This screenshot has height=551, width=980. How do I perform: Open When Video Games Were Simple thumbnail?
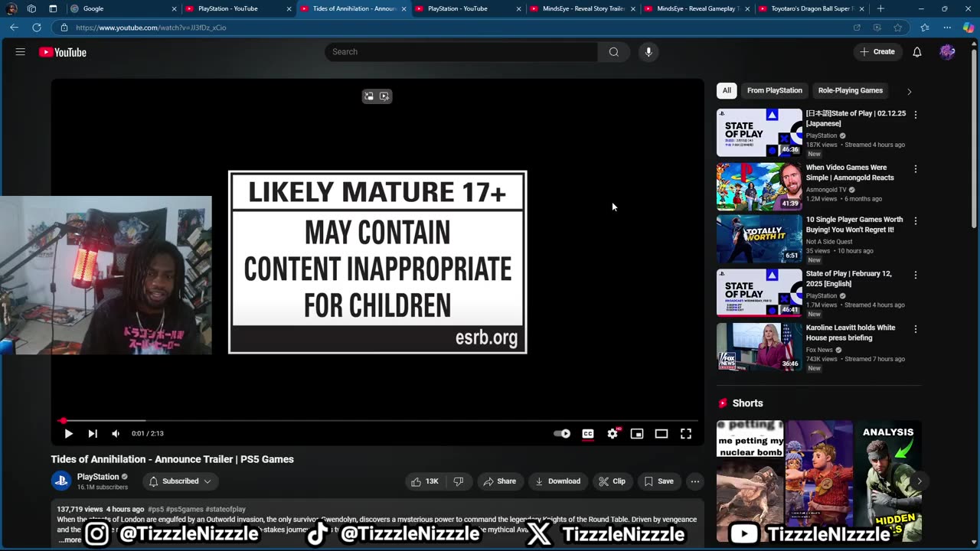coord(759,186)
